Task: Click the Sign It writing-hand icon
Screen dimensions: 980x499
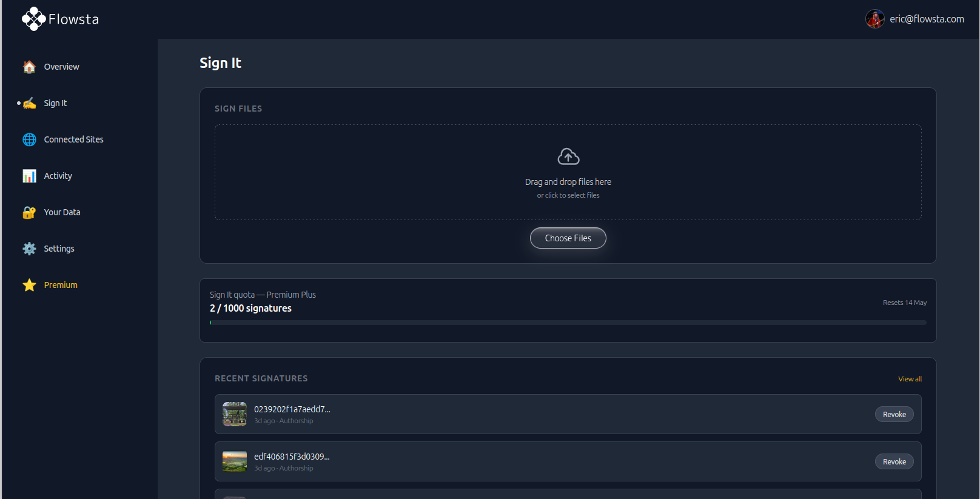Action: click(29, 103)
